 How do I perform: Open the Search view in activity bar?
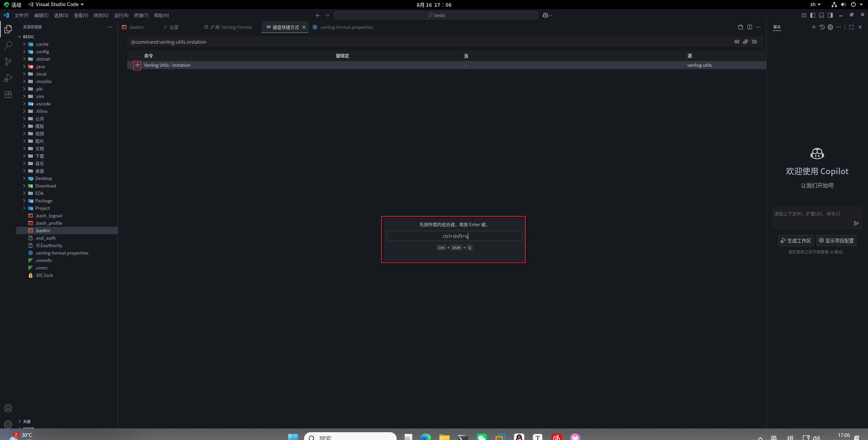pyautogui.click(x=8, y=45)
